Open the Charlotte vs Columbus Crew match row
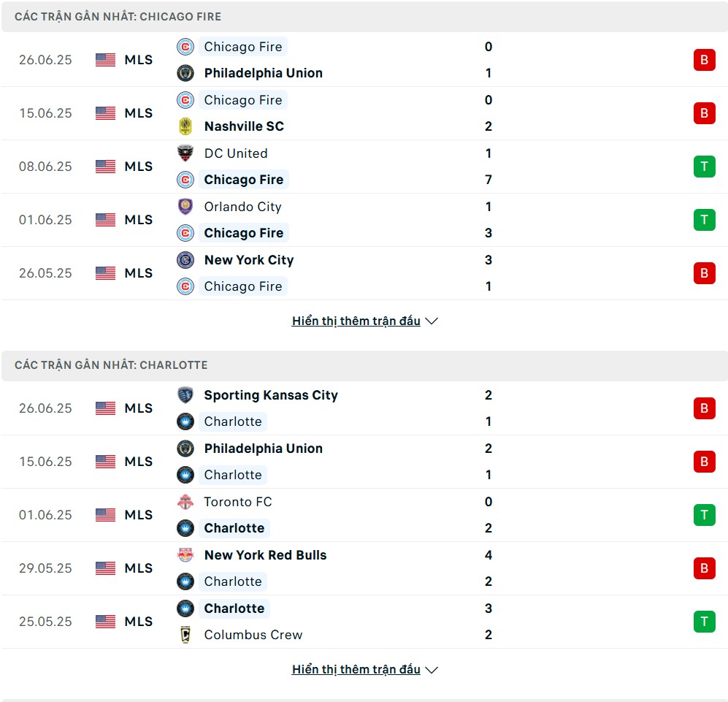 click(x=364, y=622)
